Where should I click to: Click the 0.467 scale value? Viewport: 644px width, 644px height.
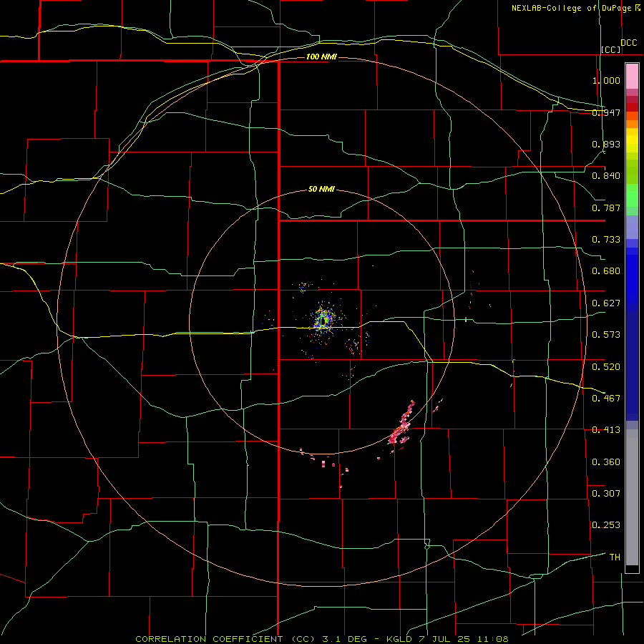coord(606,399)
